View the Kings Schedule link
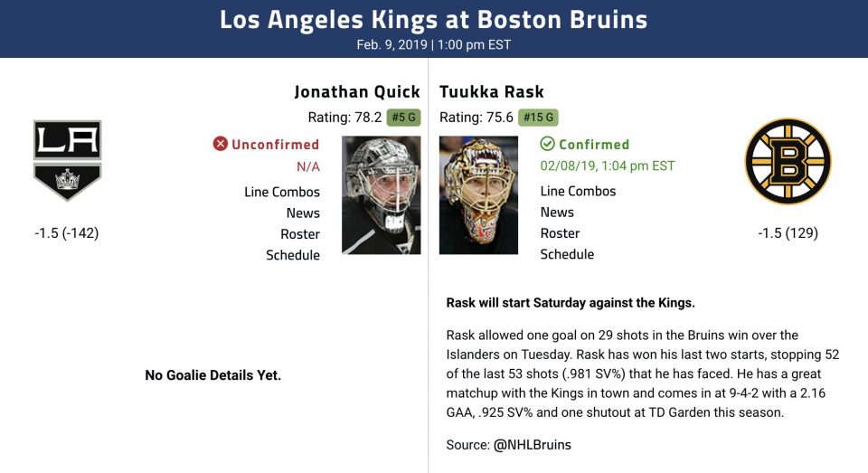The width and height of the screenshot is (868, 473). coord(293,255)
